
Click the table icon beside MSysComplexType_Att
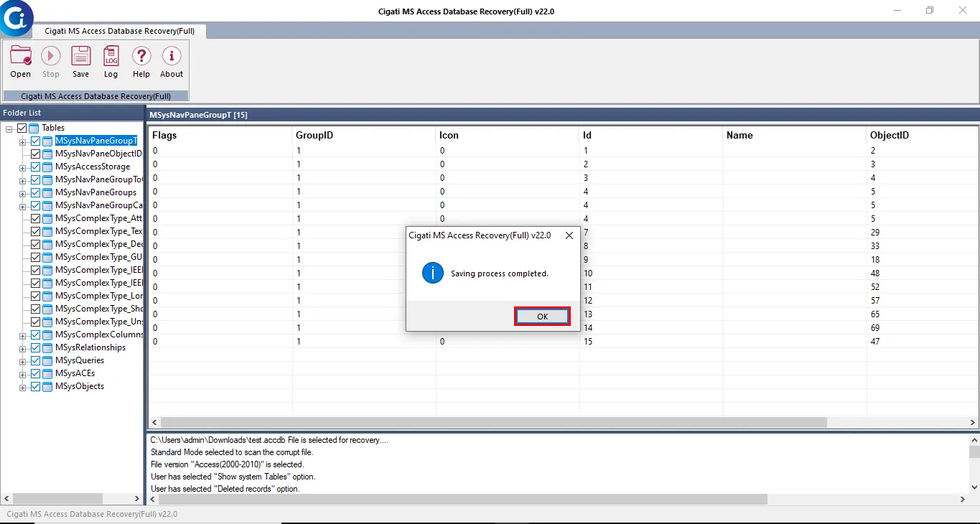coord(47,218)
